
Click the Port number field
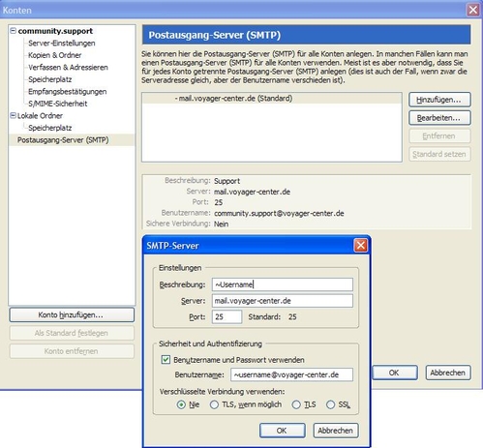(x=226, y=316)
